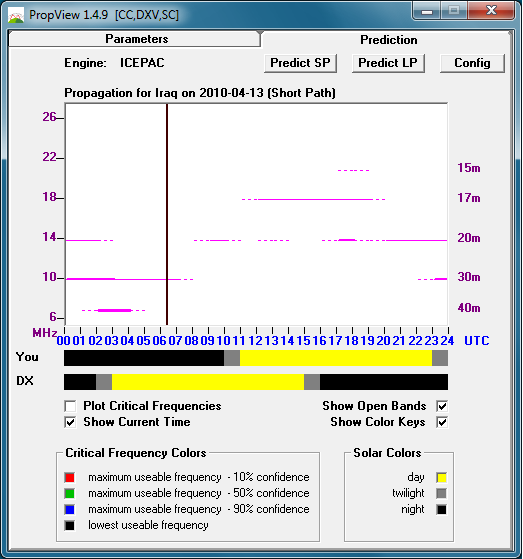Select the Prediction tab
Image resolution: width=523 pixels, height=559 pixels.
pyautogui.click(x=389, y=40)
